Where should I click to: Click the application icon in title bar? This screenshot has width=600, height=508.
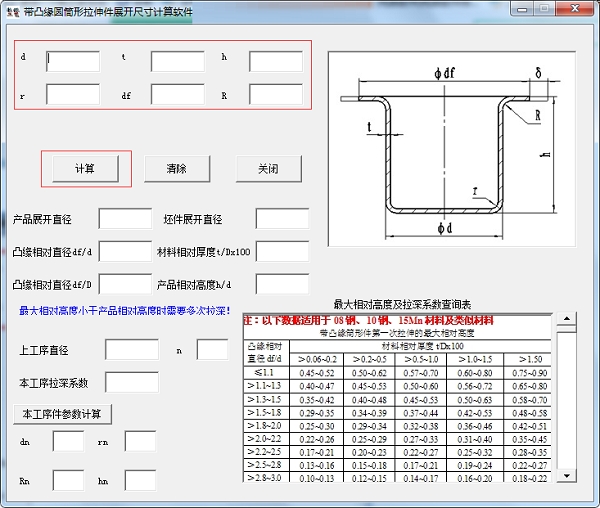click(11, 12)
